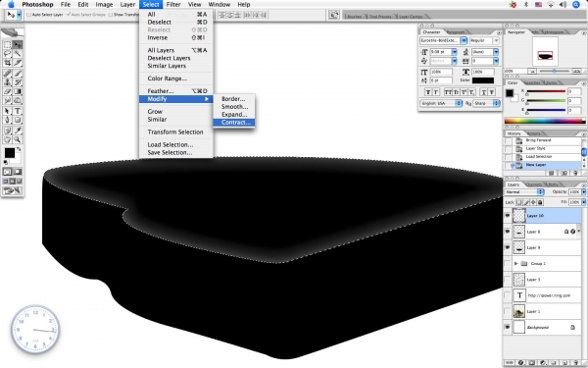
Task: Choose Contract... from the Modify submenu
Action: click(234, 123)
